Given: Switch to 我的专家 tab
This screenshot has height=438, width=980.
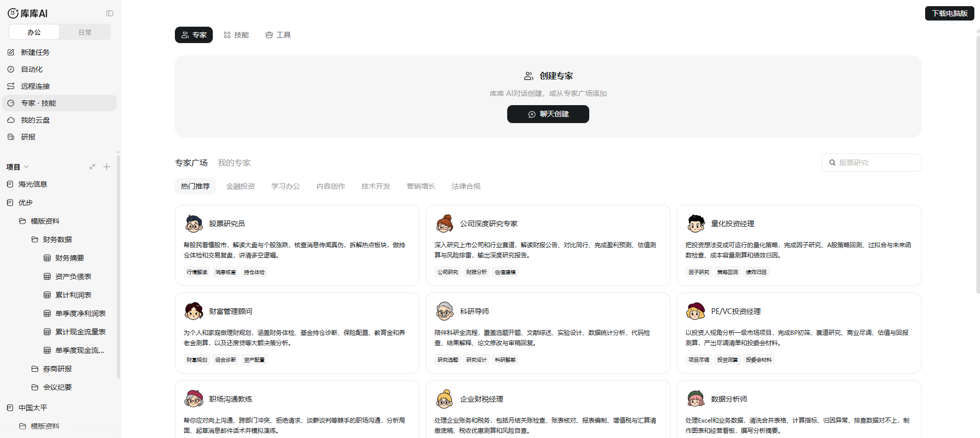Looking at the screenshot, I should point(234,163).
